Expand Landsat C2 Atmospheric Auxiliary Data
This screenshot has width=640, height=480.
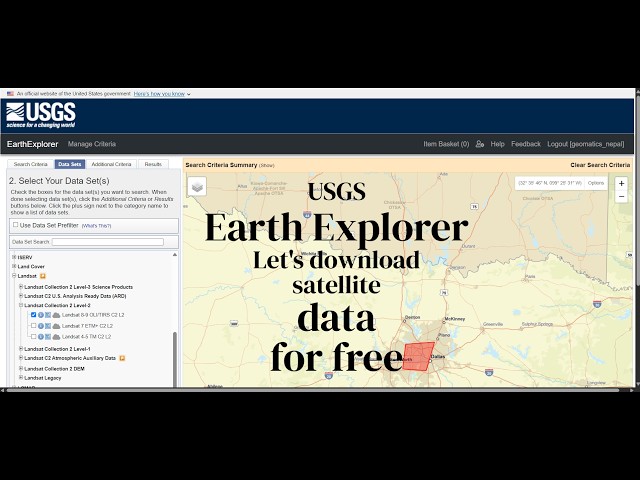pyautogui.click(x=21, y=358)
